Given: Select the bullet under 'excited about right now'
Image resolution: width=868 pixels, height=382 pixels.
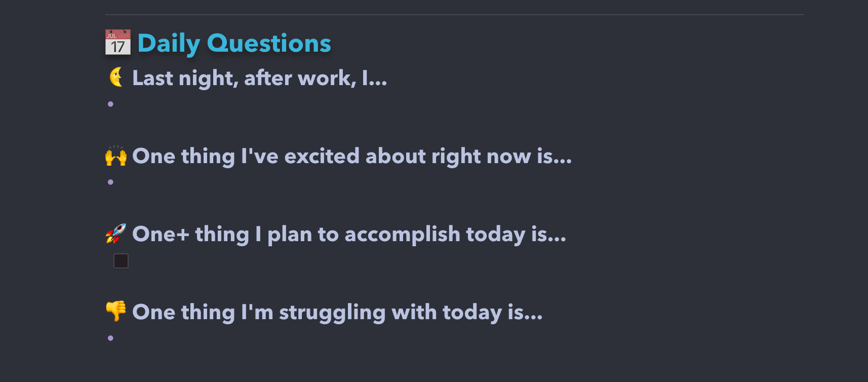Looking at the screenshot, I should [110, 182].
